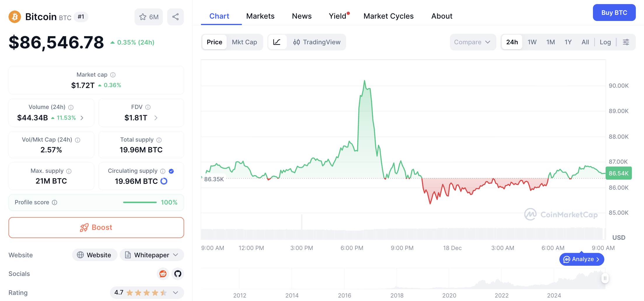The image size is (644, 301).
Task: Open the GitHub social link
Action: tap(178, 274)
